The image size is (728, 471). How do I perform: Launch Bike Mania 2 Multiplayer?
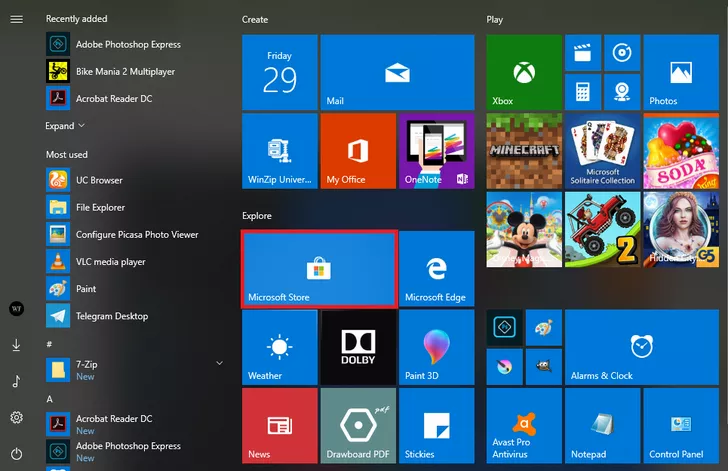(135, 71)
